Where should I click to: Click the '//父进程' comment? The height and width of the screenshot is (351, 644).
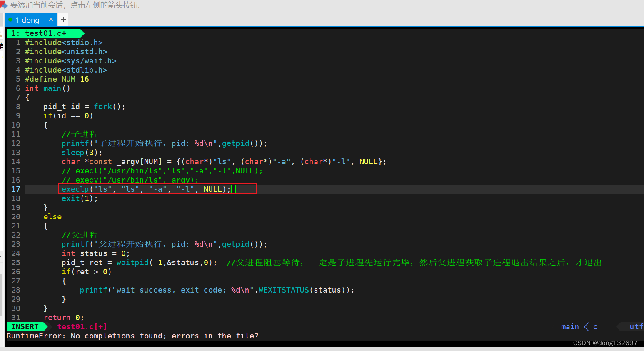coord(80,235)
